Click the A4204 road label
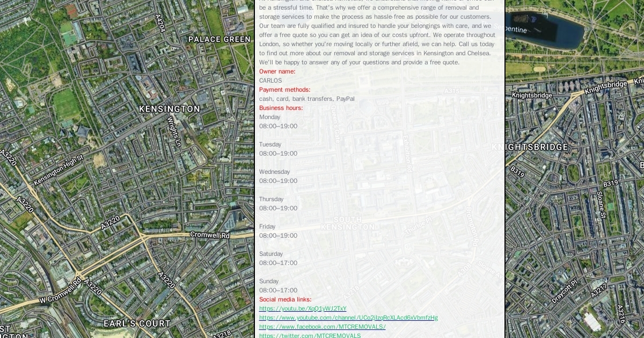Image resolution: width=644 pixels, height=338 pixels. [x=160, y=23]
